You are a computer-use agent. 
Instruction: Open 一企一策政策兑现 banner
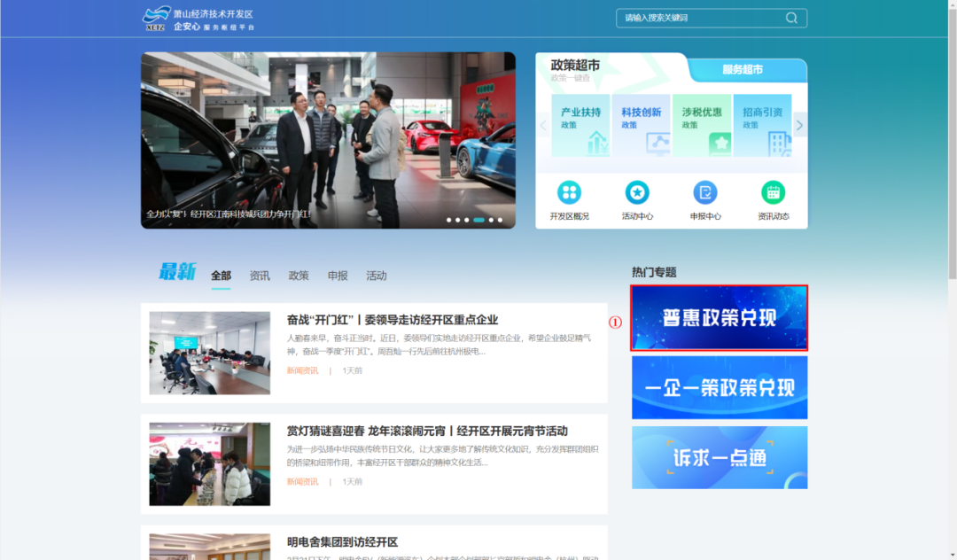tap(719, 387)
